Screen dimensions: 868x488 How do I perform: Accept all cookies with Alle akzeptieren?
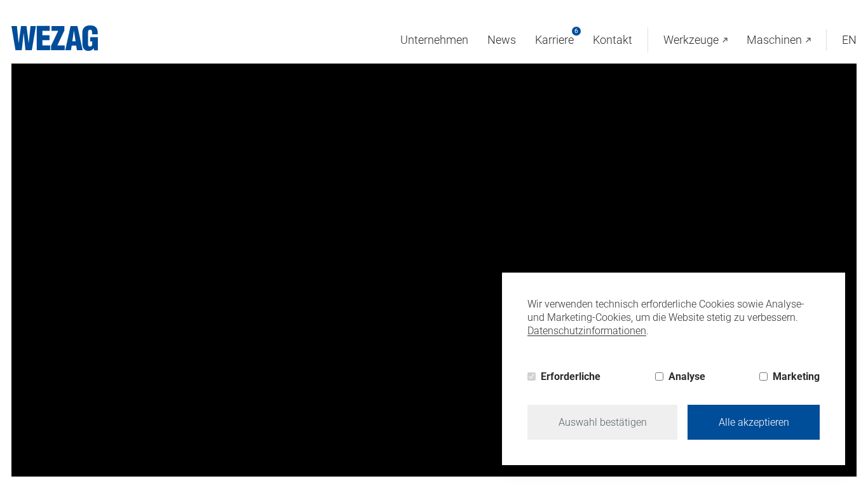tap(753, 423)
